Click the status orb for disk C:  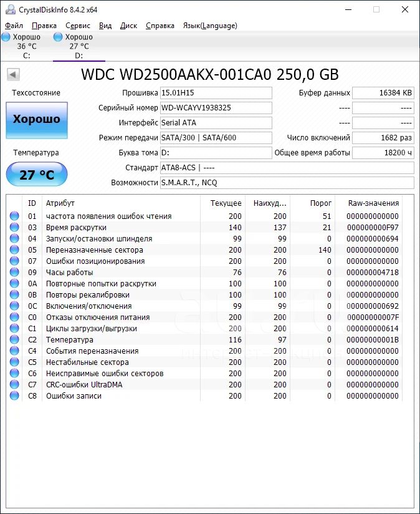click(6, 37)
